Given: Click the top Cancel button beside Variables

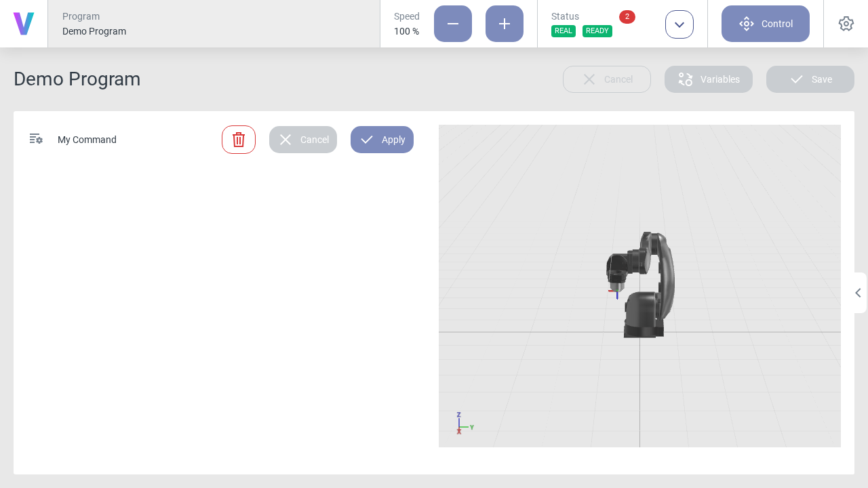Looking at the screenshot, I should (607, 79).
